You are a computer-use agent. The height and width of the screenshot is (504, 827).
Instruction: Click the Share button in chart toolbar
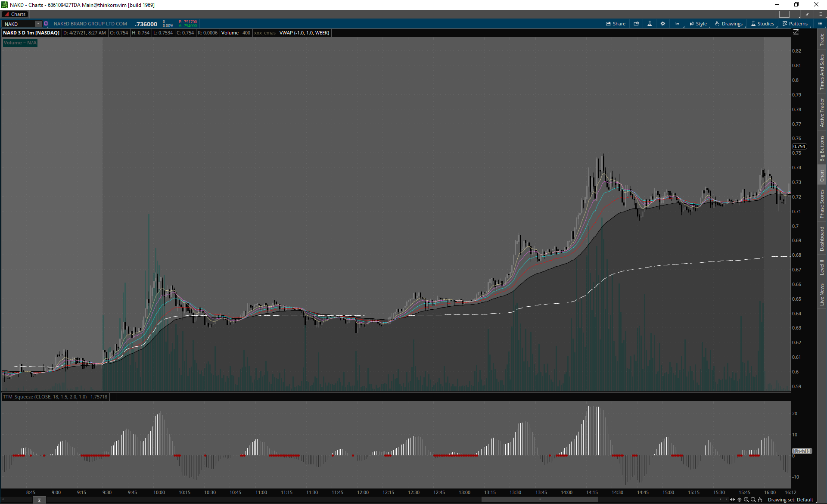pyautogui.click(x=616, y=24)
